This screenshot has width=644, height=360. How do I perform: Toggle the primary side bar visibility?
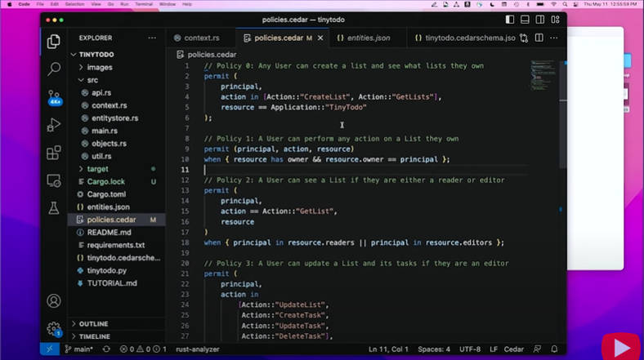click(x=510, y=20)
